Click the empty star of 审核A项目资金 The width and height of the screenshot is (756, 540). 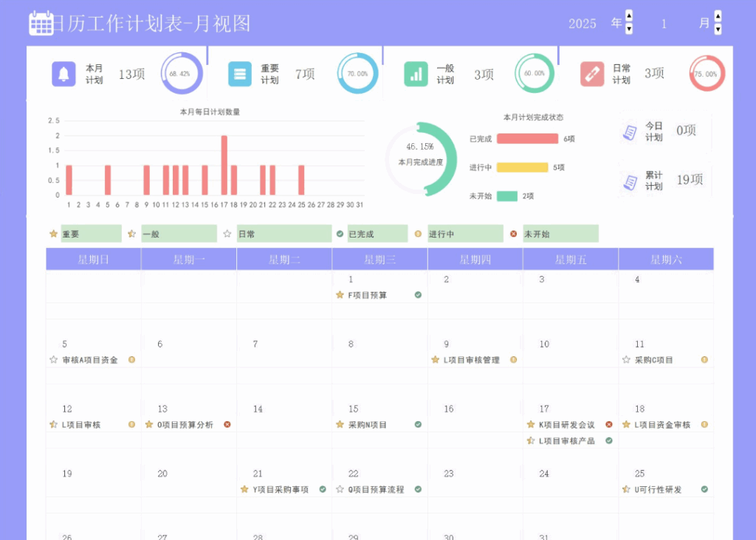click(x=53, y=359)
